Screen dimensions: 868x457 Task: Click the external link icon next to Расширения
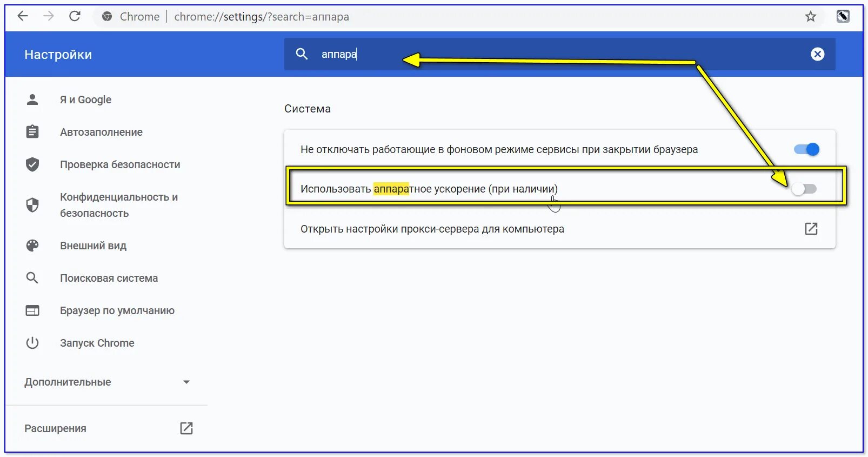point(186,428)
